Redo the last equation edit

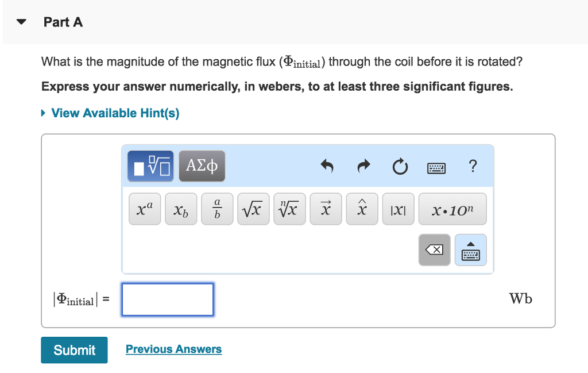(363, 166)
